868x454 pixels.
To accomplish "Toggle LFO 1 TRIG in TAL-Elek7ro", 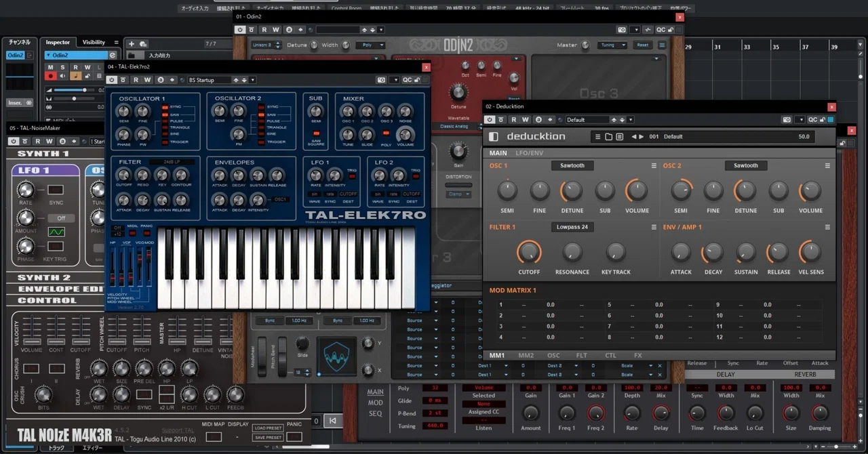I will coord(352,176).
